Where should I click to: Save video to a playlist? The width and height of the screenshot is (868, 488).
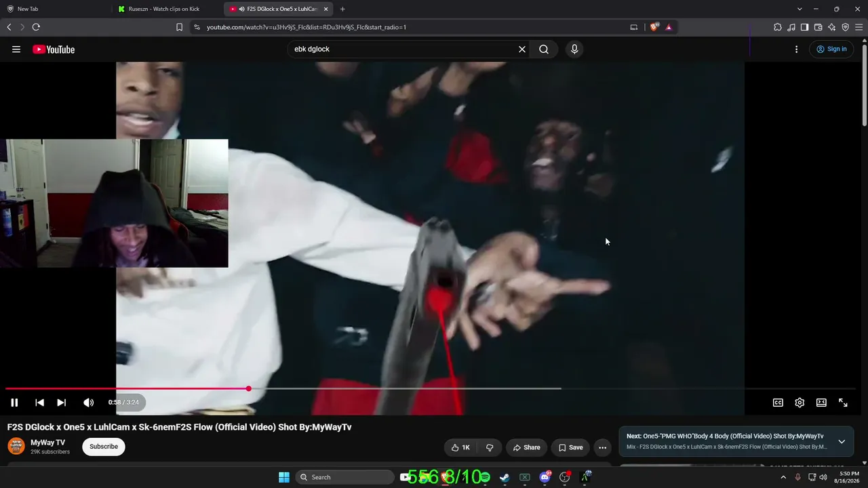[570, 447]
